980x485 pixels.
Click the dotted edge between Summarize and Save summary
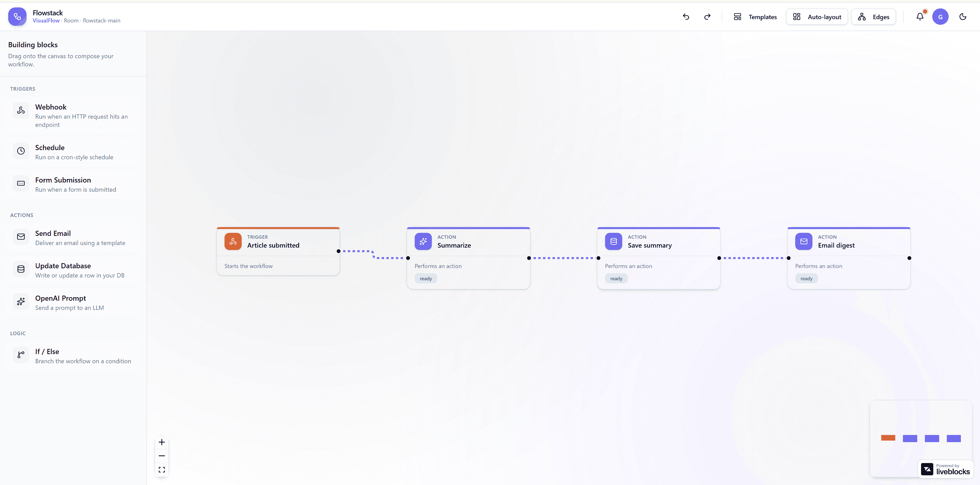coord(563,258)
